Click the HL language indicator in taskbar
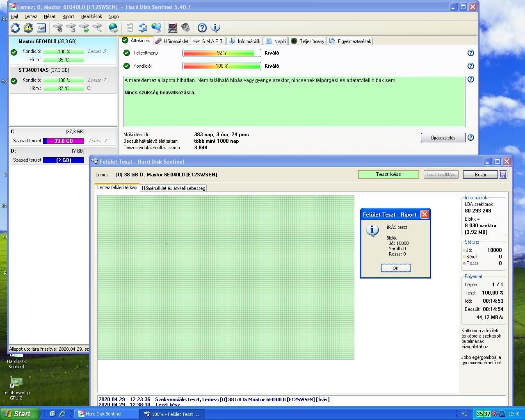 point(464,414)
